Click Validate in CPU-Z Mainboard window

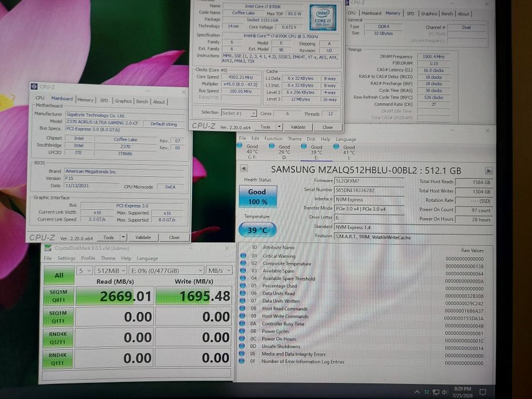click(143, 237)
